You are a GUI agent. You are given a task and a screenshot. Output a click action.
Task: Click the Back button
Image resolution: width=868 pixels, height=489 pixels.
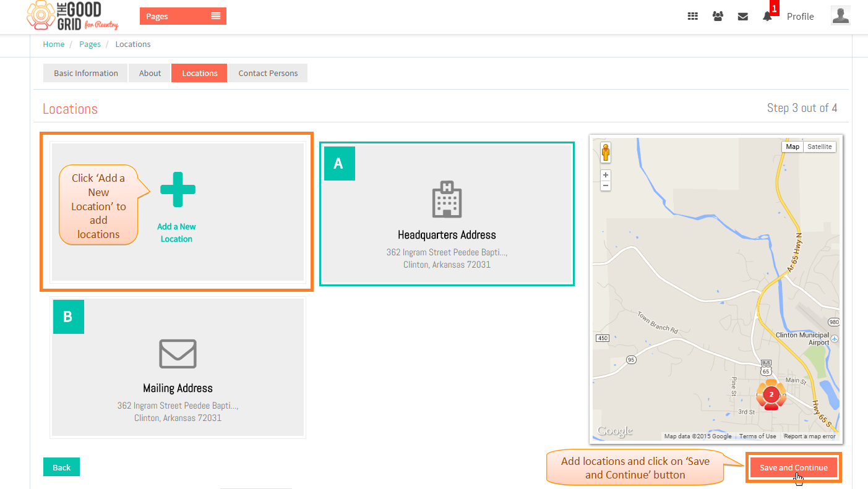click(x=61, y=467)
